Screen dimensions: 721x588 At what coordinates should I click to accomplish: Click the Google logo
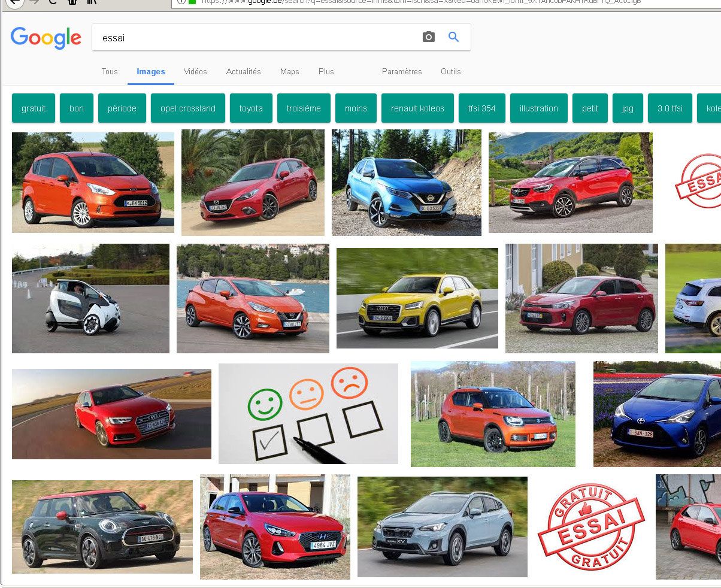pyautogui.click(x=46, y=38)
